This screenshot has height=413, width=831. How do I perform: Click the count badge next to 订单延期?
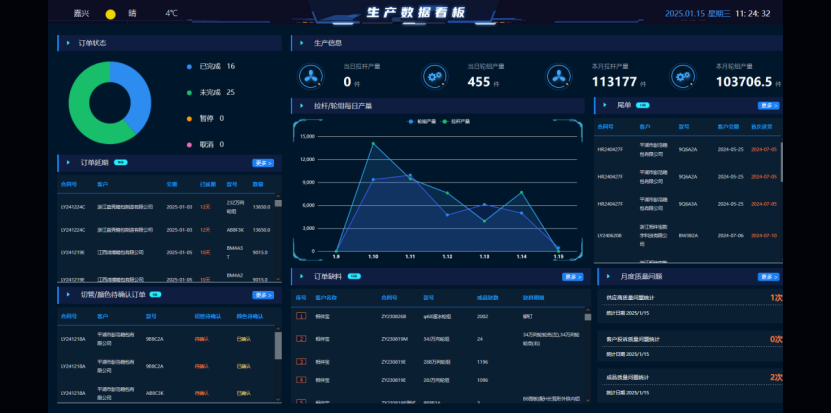click(x=120, y=162)
